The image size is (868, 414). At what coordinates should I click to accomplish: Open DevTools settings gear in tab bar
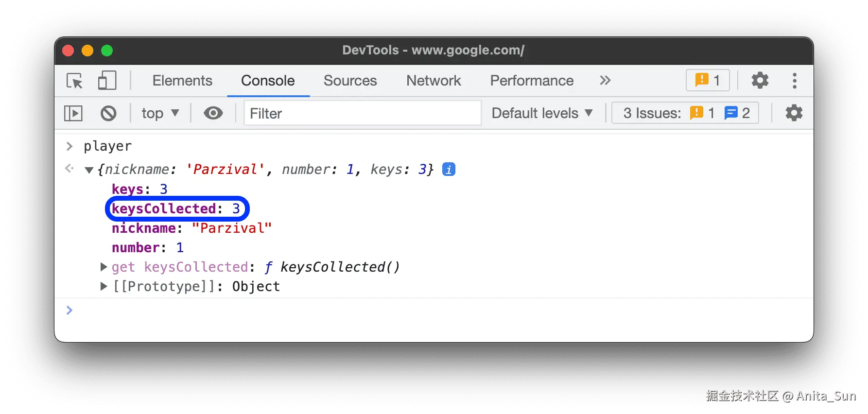pyautogui.click(x=760, y=81)
